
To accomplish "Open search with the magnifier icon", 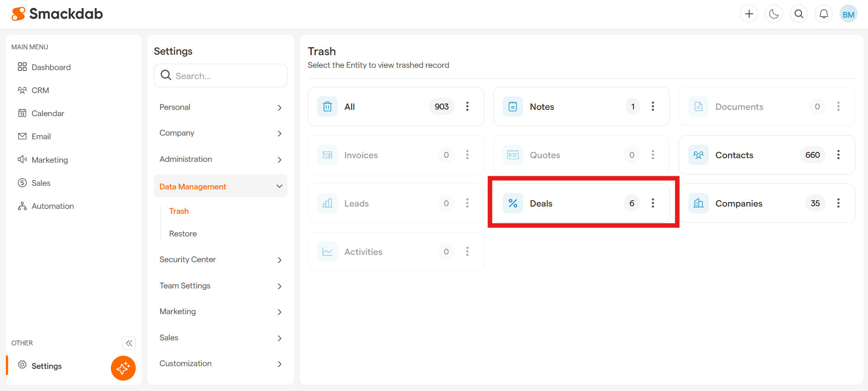I will click(799, 14).
